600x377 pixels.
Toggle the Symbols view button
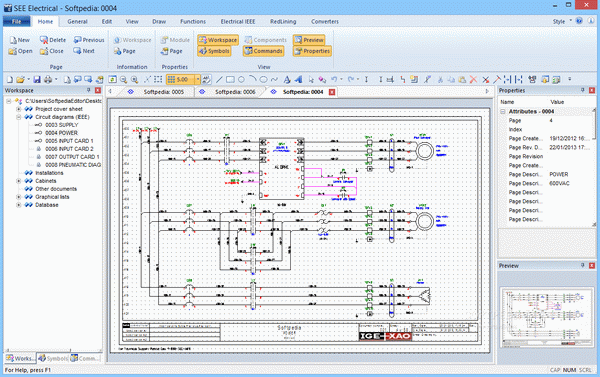pos(214,51)
